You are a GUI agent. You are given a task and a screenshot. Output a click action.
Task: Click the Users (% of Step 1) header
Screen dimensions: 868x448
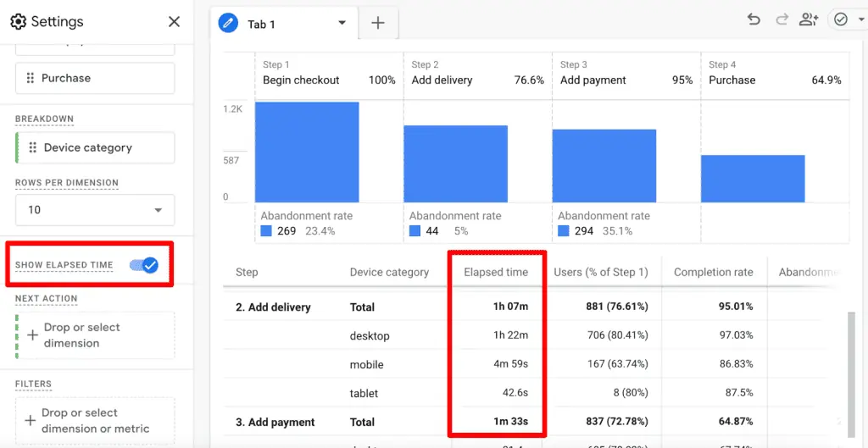click(601, 272)
